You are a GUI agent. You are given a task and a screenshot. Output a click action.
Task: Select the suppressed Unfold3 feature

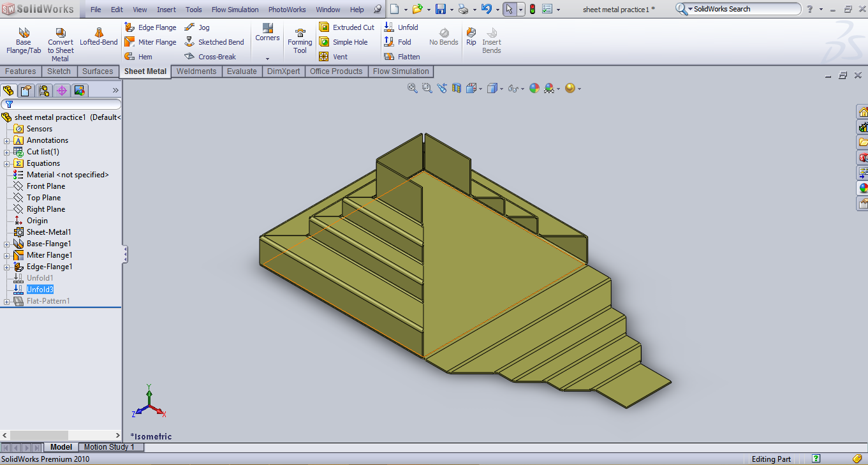(x=38, y=289)
